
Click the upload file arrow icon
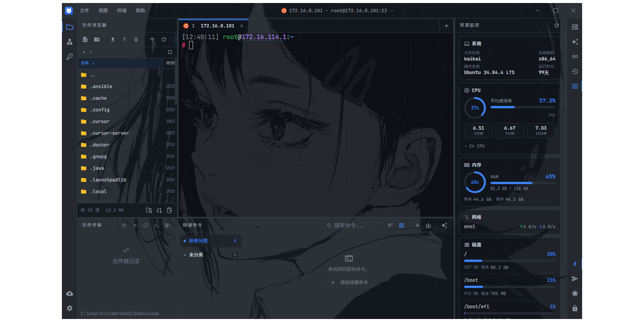tap(113, 39)
